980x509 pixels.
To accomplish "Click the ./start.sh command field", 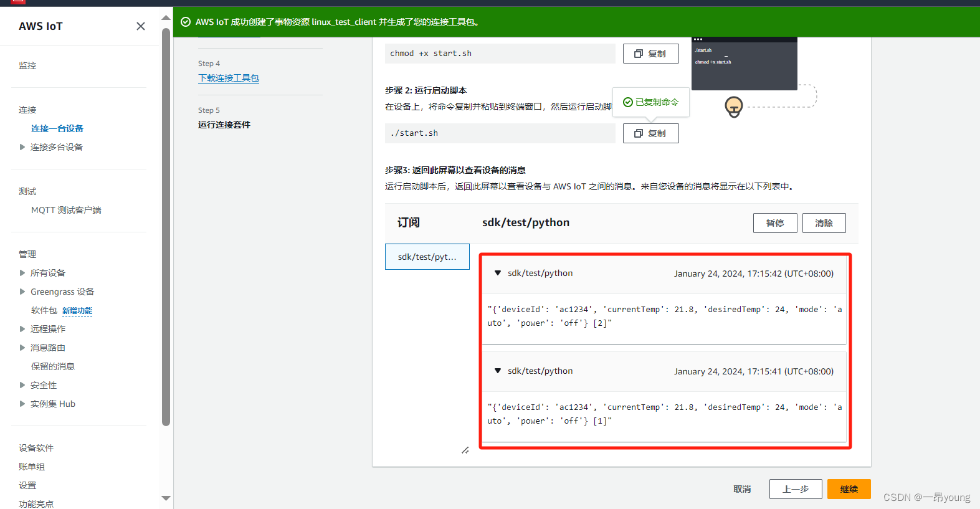I will [x=500, y=133].
